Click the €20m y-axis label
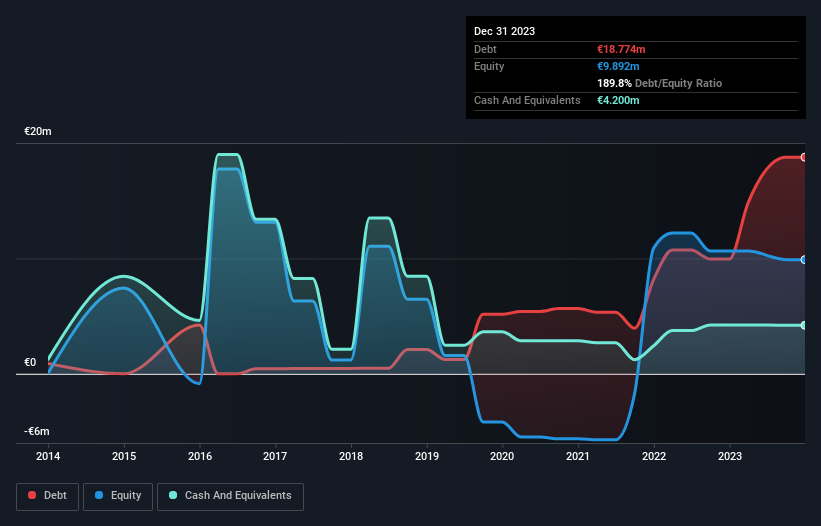The width and height of the screenshot is (821, 526). pyautogui.click(x=38, y=131)
